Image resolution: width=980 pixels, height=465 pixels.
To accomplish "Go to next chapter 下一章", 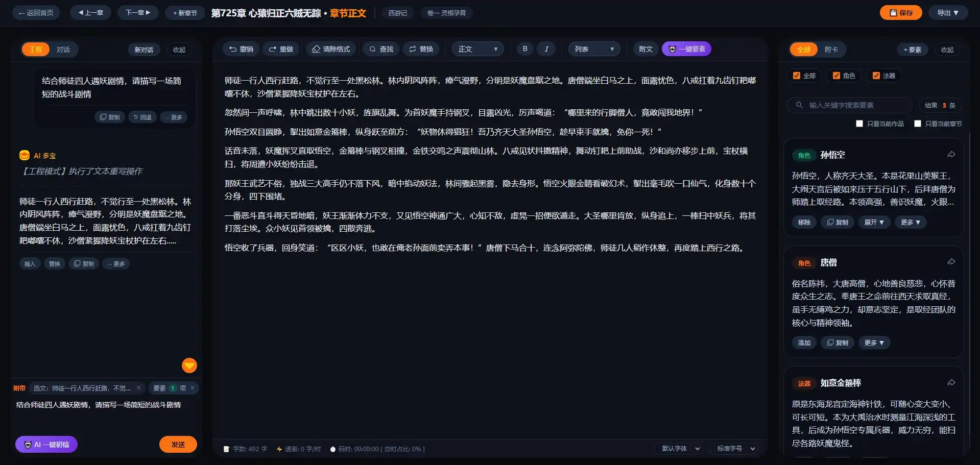I will coord(138,13).
